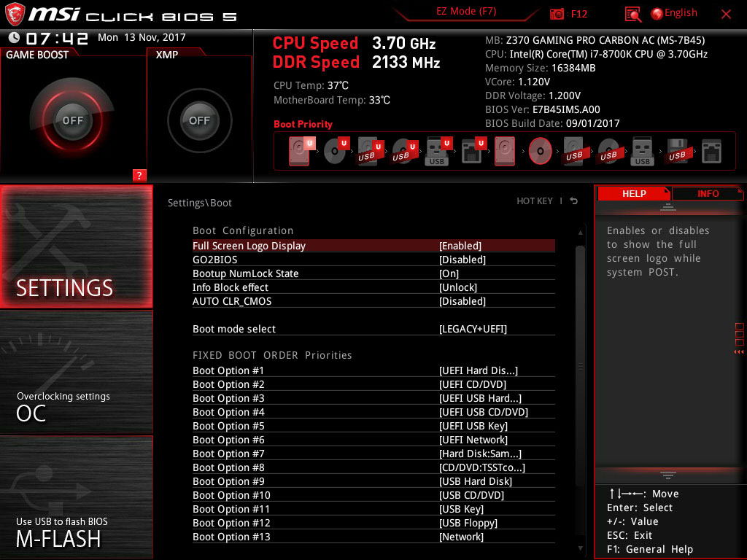The width and height of the screenshot is (747, 560).
Task: Click the legacy Network boot priority icon
Action: click(711, 151)
